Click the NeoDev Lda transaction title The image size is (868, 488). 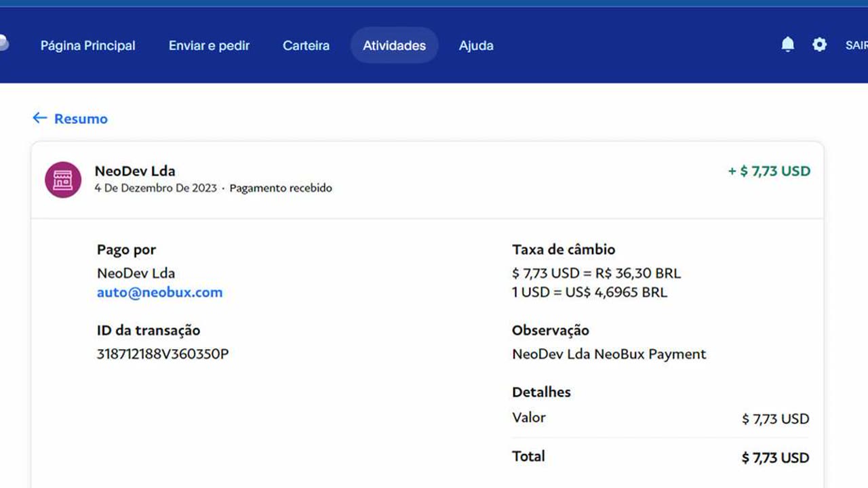pos(135,171)
